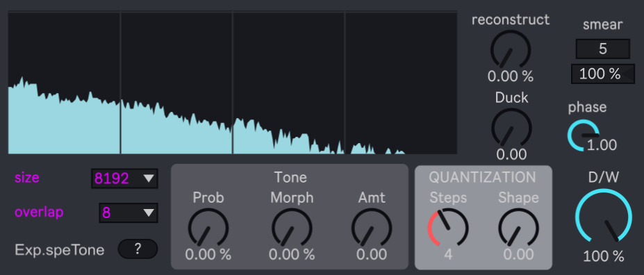Click the spectrum display's first band
This screenshot has width=644, height=275.
(x=64, y=83)
